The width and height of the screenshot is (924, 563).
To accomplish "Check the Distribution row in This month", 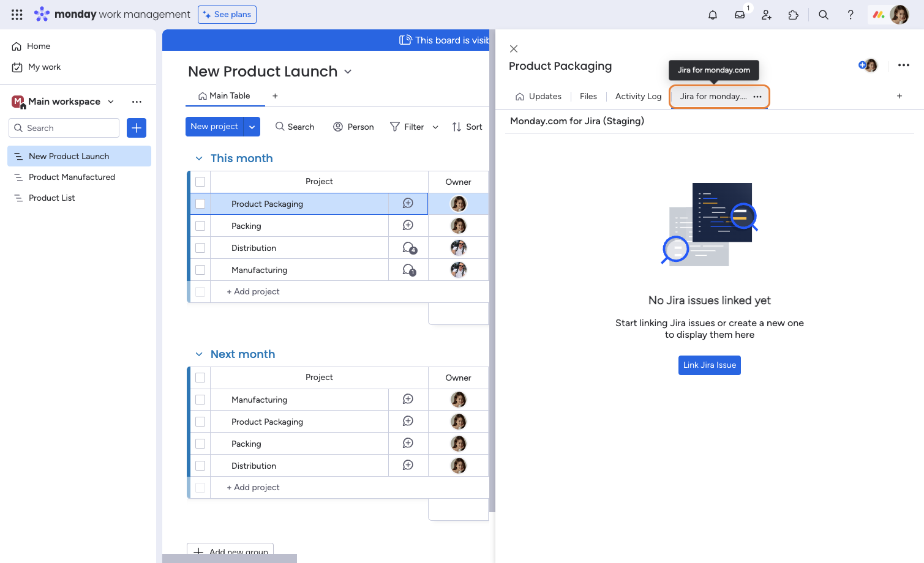I will [200, 248].
